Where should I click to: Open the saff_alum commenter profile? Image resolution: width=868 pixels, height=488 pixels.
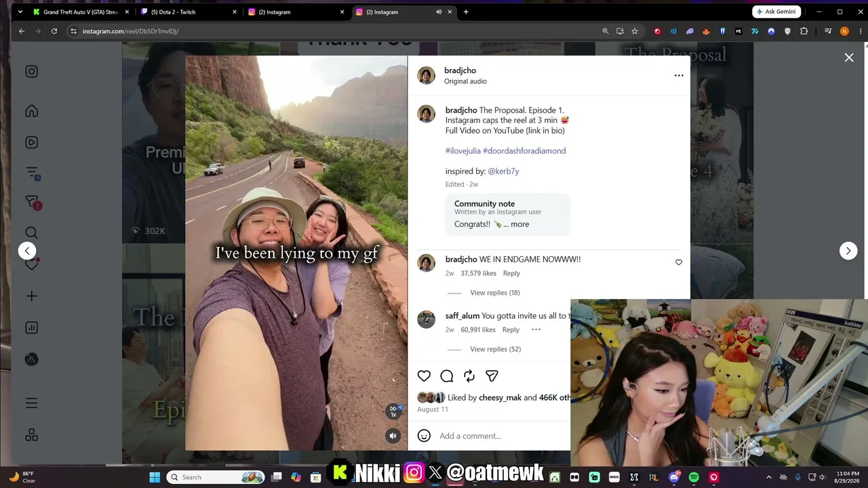point(462,316)
